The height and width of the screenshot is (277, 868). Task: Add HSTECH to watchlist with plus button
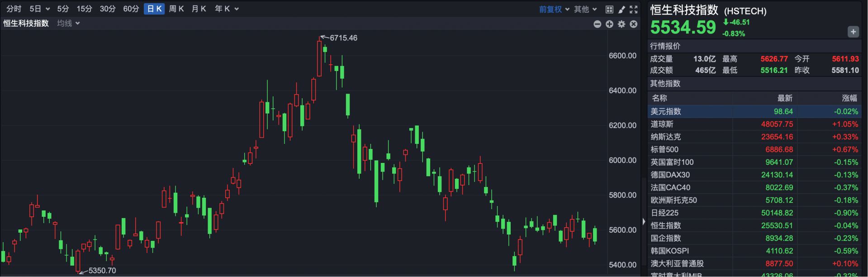click(853, 32)
